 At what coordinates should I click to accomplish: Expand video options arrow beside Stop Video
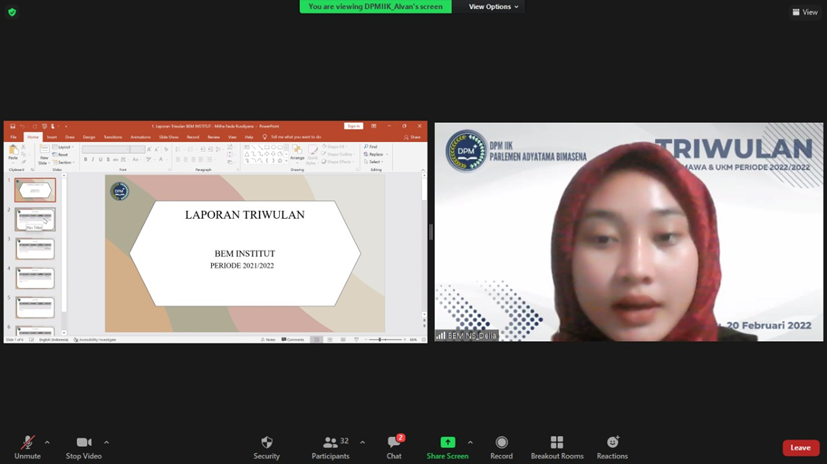click(x=106, y=442)
